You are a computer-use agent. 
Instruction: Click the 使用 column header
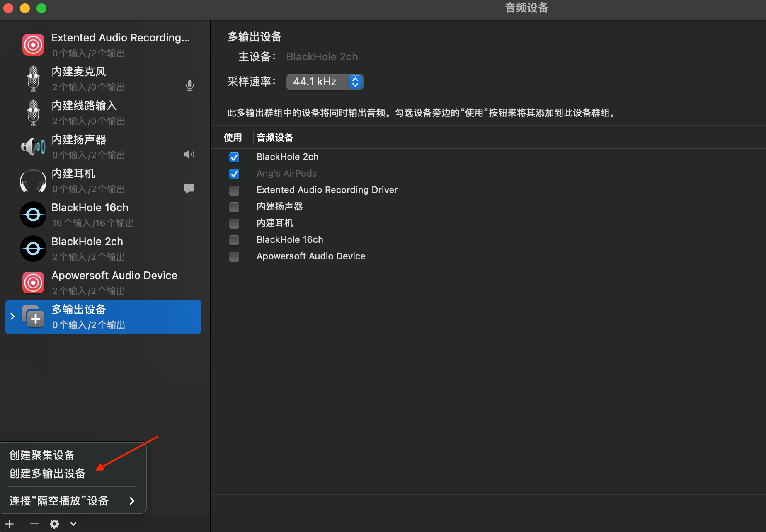[x=233, y=138]
